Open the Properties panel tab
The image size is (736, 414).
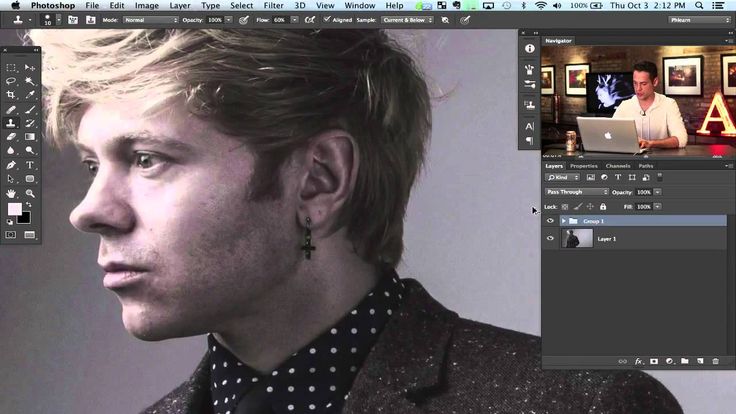584,166
